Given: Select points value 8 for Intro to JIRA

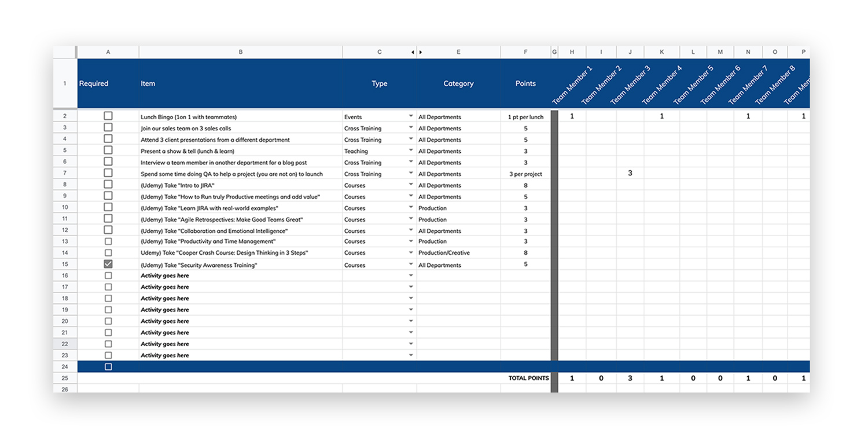Looking at the screenshot, I should (x=525, y=185).
